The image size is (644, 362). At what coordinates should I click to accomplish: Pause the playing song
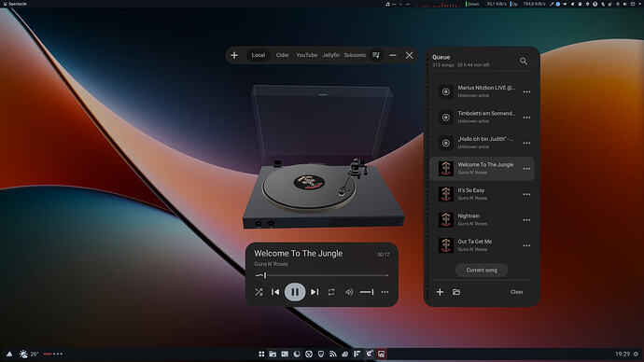tap(295, 292)
